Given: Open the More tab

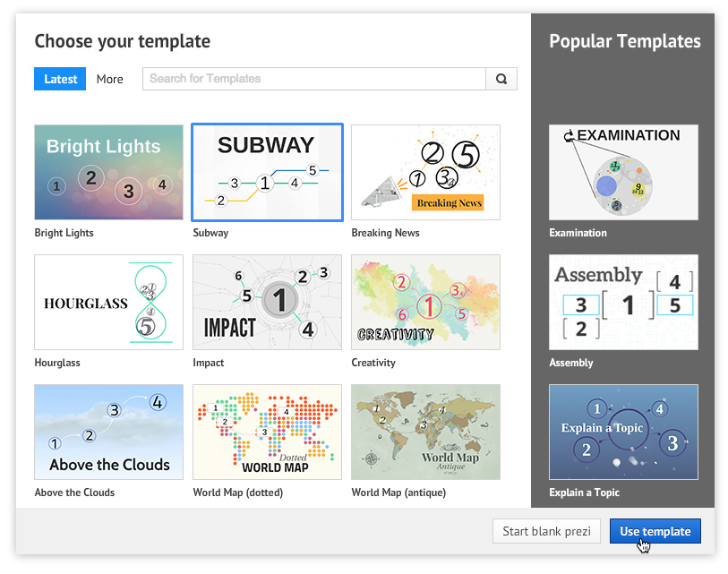Looking at the screenshot, I should coord(110,79).
